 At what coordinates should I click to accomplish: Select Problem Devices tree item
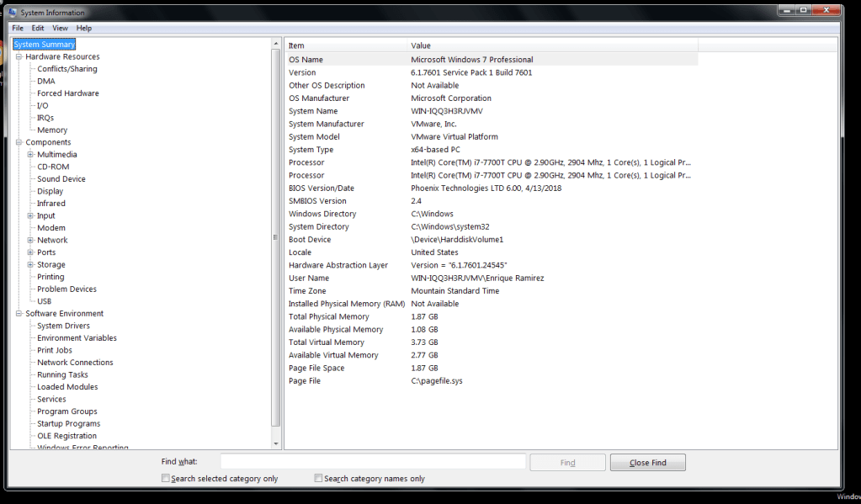pyautogui.click(x=67, y=289)
